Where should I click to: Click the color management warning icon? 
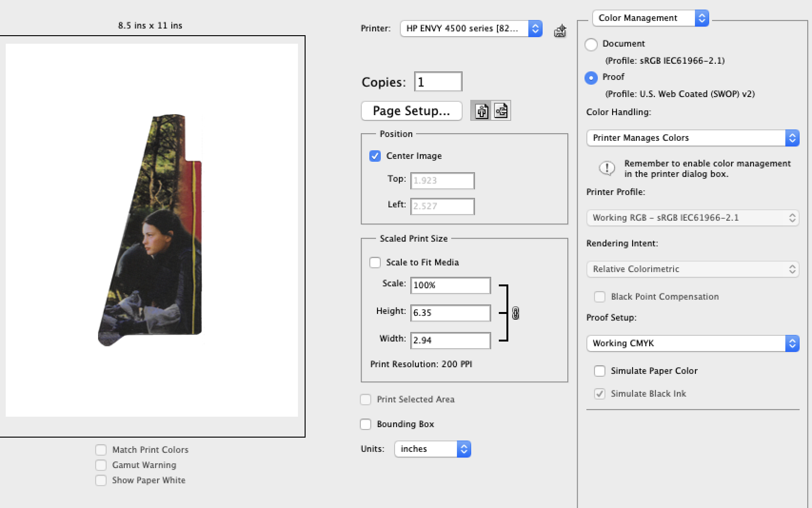(x=607, y=168)
